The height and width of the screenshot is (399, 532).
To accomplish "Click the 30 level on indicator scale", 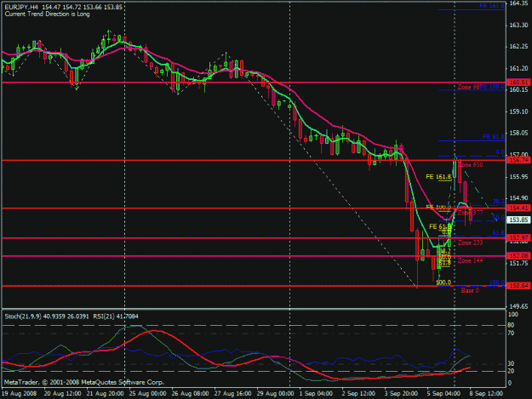I will tap(511, 363).
